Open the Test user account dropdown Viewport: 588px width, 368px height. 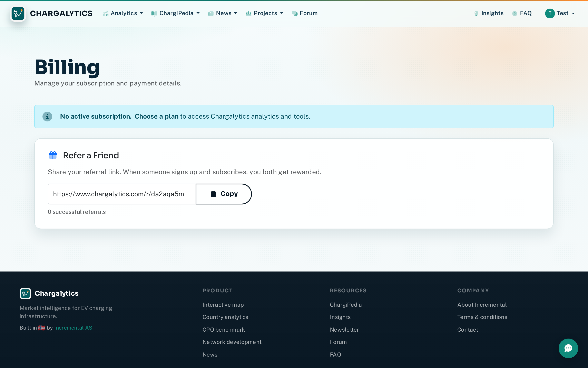tap(560, 13)
